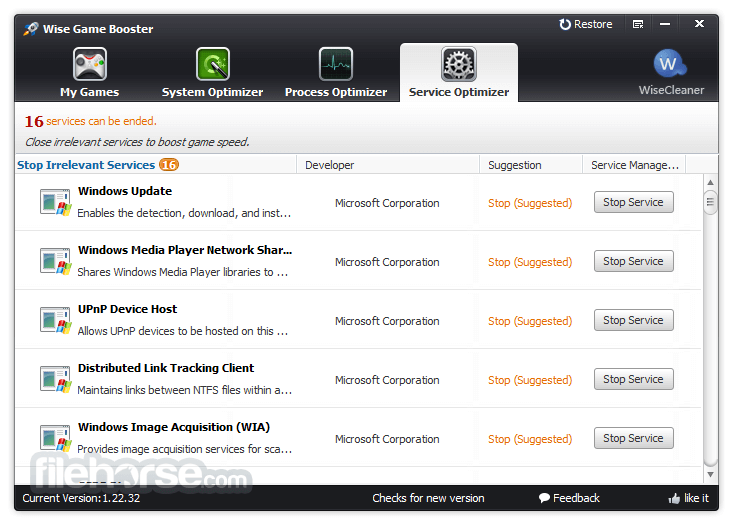Click the Suggestion column header

tap(531, 165)
